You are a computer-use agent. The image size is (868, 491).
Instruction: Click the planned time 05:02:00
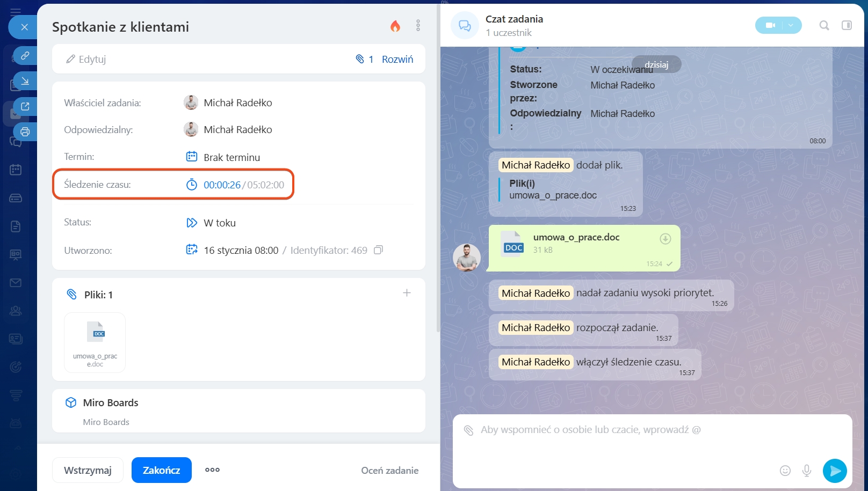coord(266,185)
